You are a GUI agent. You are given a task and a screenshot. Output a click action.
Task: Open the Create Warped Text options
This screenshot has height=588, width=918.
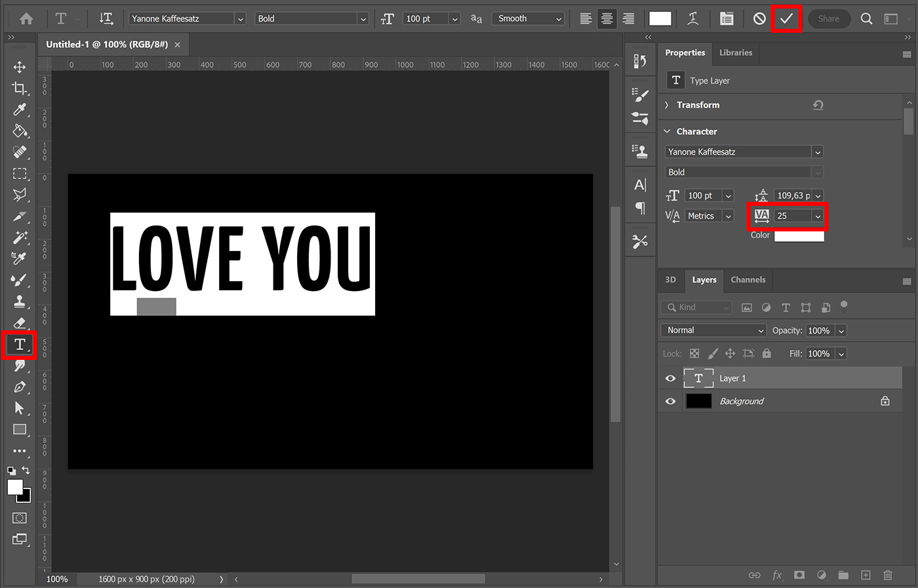pyautogui.click(x=692, y=18)
